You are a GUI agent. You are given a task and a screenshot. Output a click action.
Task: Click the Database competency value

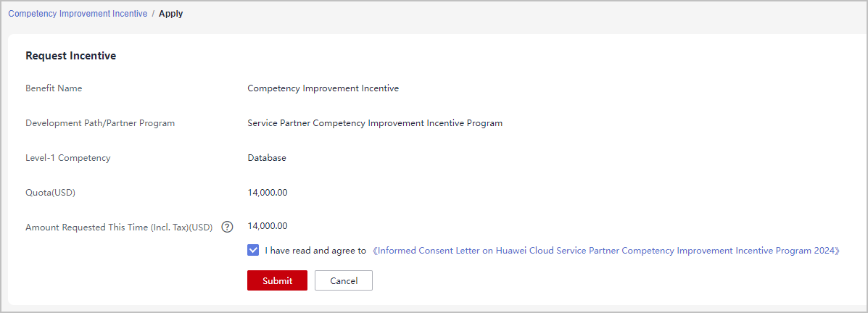point(267,158)
